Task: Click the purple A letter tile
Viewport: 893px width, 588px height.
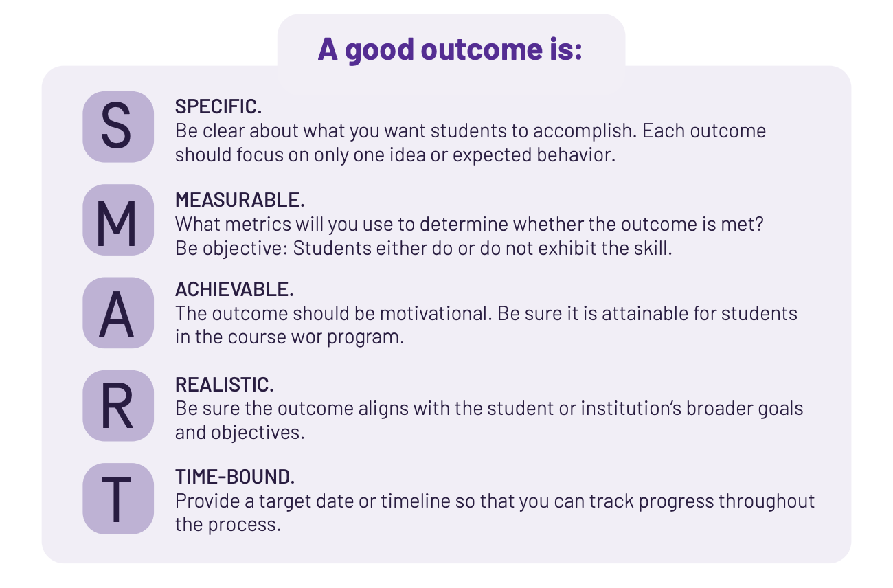Action: point(118,313)
